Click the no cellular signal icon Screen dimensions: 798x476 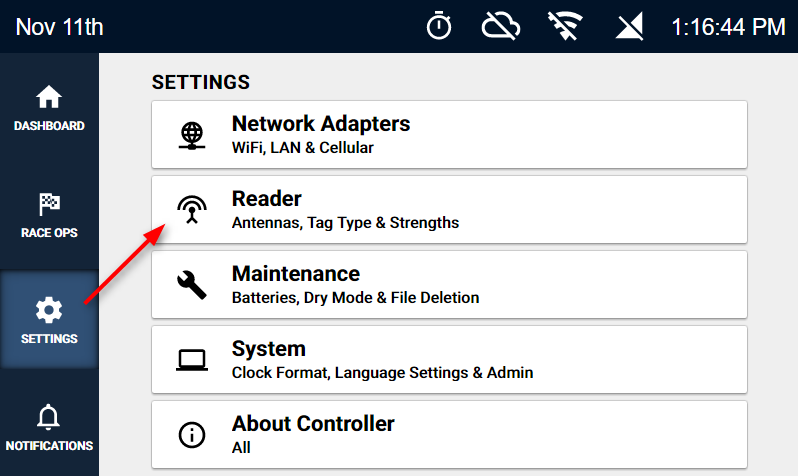coord(630,26)
